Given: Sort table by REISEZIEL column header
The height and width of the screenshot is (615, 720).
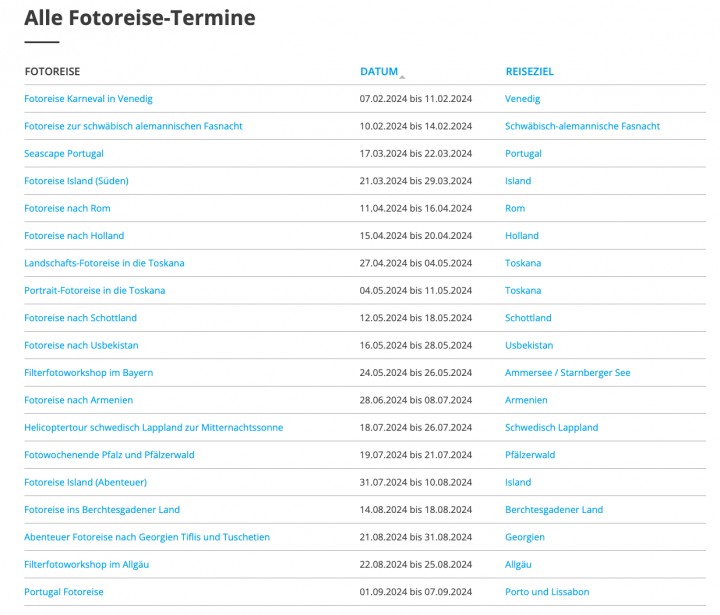Looking at the screenshot, I should (x=529, y=72).
